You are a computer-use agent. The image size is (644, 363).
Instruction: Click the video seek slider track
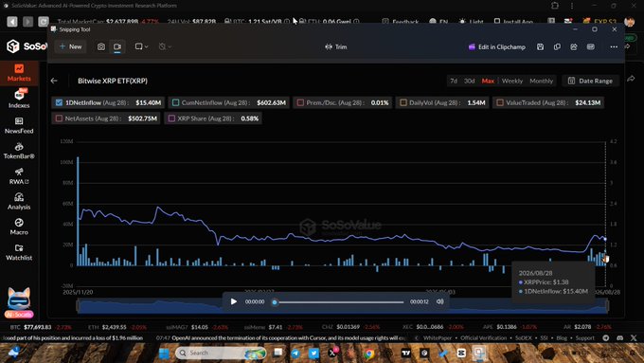click(339, 302)
